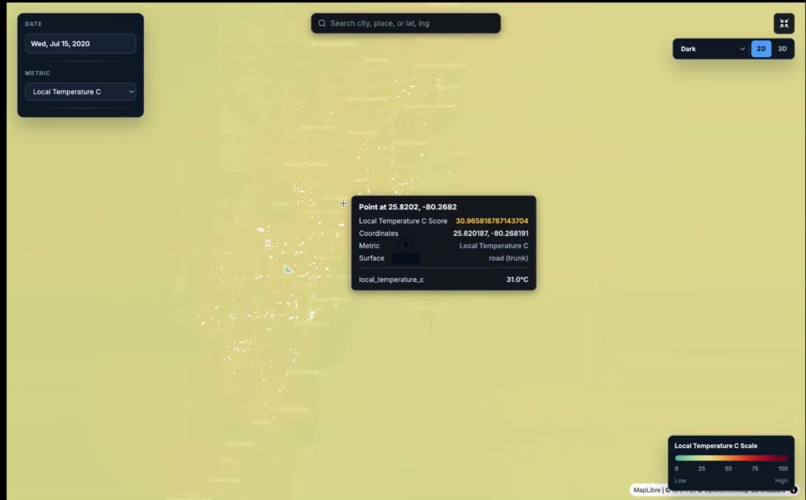Screen dimensions: 806x500
Task: Click the attribution info icon
Action: pyautogui.click(x=794, y=490)
